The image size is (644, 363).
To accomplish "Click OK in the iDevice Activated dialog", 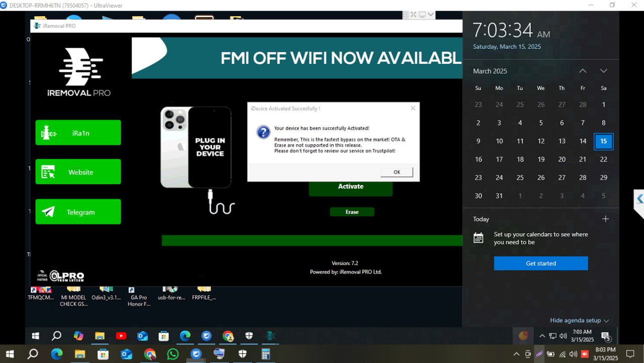I will [x=396, y=172].
